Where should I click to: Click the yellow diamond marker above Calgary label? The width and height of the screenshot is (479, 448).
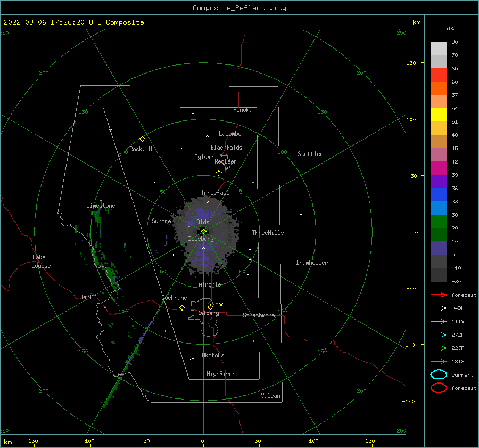(x=210, y=307)
